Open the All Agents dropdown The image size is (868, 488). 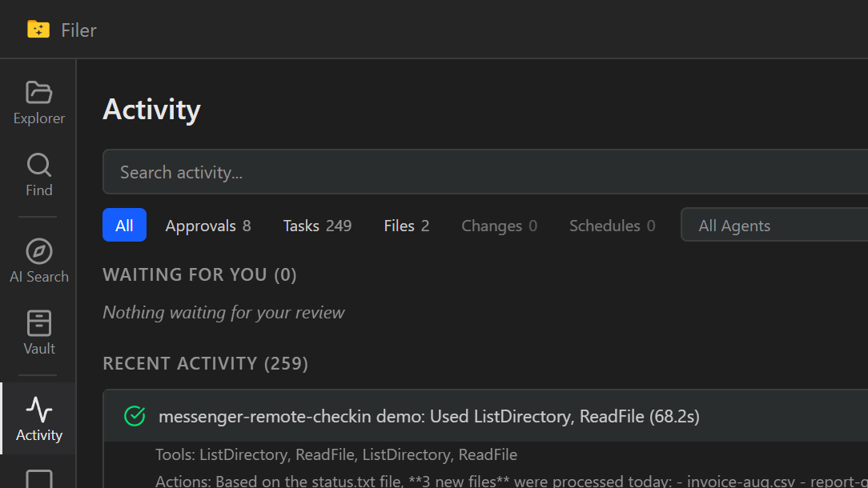(x=774, y=225)
